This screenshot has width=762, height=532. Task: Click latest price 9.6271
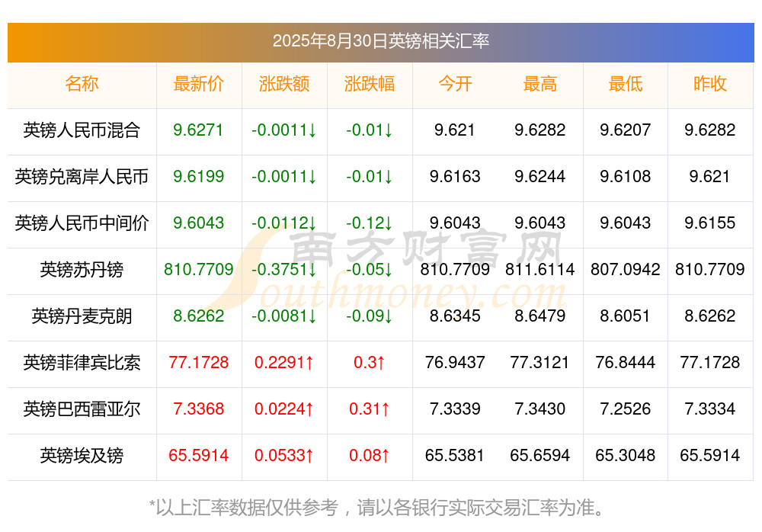point(198,130)
